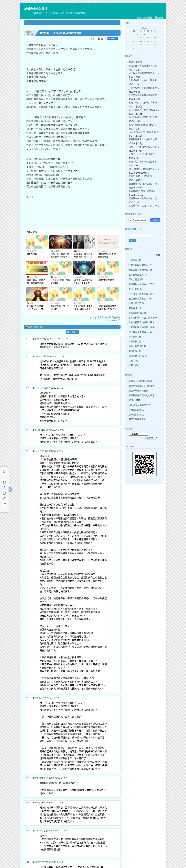Viewport: 186px width, 868px height.
Task: Open link ICCP信仰宣言
Action: [135, 400]
